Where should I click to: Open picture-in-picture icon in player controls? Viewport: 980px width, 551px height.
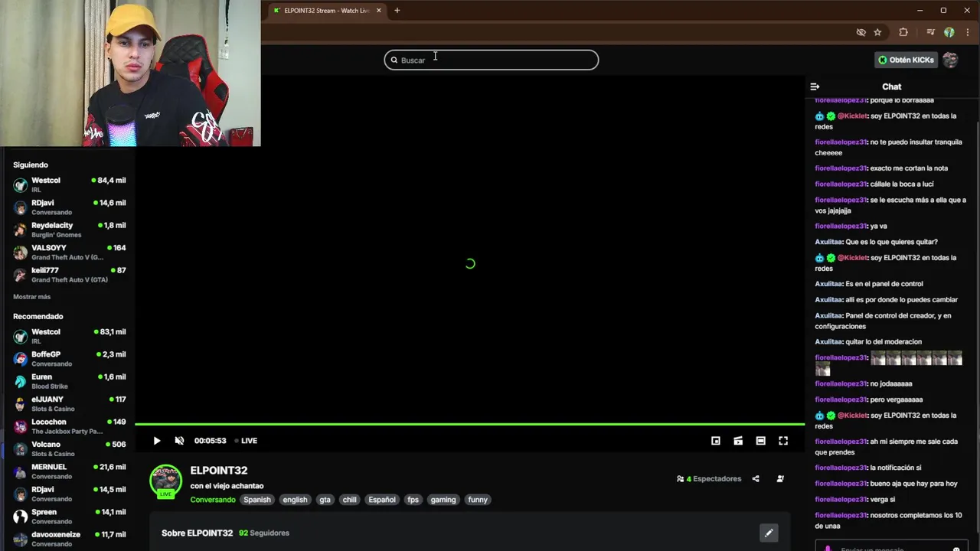point(716,441)
